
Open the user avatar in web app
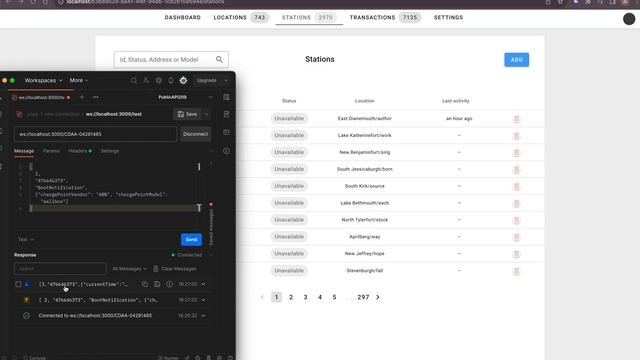point(629,19)
